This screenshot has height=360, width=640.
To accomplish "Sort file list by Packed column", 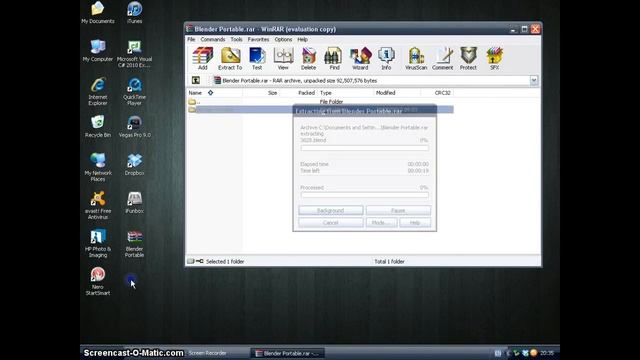I will click(298, 93).
